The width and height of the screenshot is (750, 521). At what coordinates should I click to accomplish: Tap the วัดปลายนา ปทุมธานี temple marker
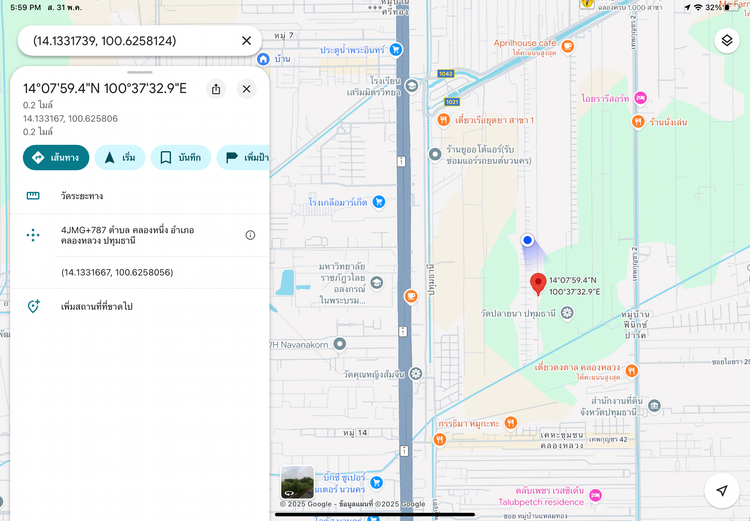click(567, 313)
